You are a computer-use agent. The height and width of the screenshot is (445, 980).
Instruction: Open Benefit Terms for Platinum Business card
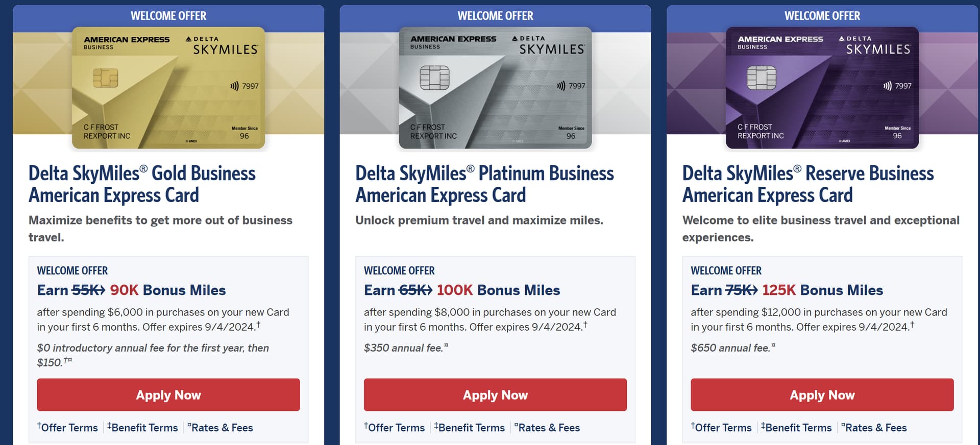[x=471, y=428]
